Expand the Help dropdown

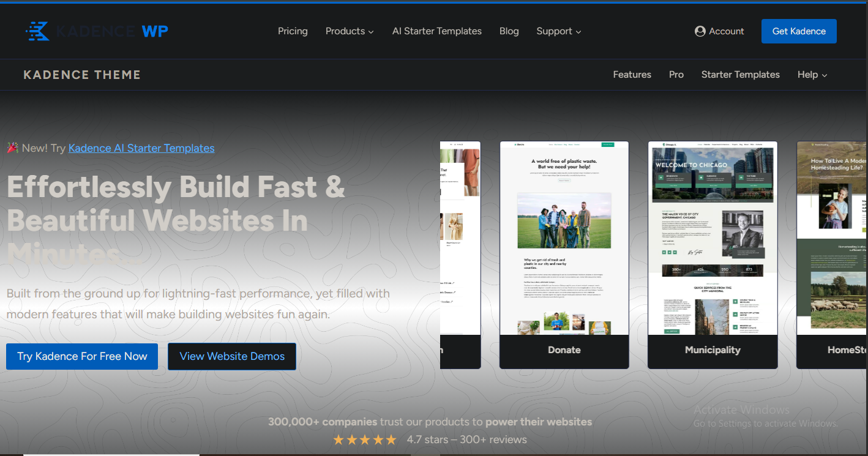[x=812, y=75]
